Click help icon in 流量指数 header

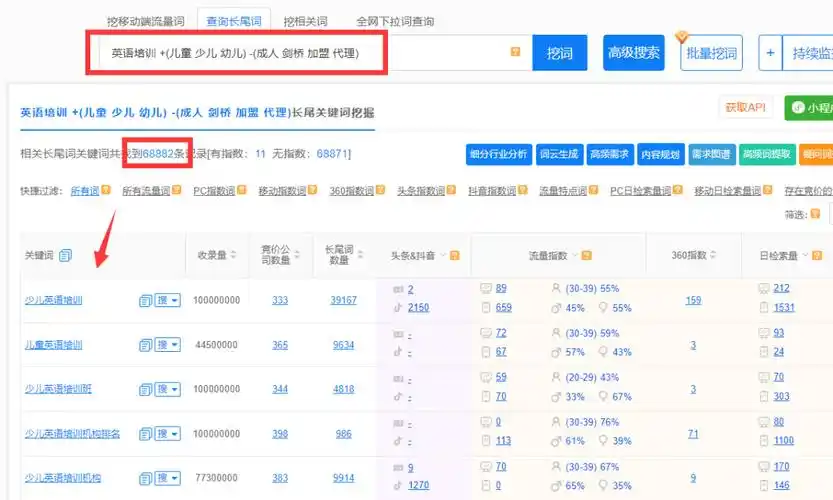[x=586, y=256]
